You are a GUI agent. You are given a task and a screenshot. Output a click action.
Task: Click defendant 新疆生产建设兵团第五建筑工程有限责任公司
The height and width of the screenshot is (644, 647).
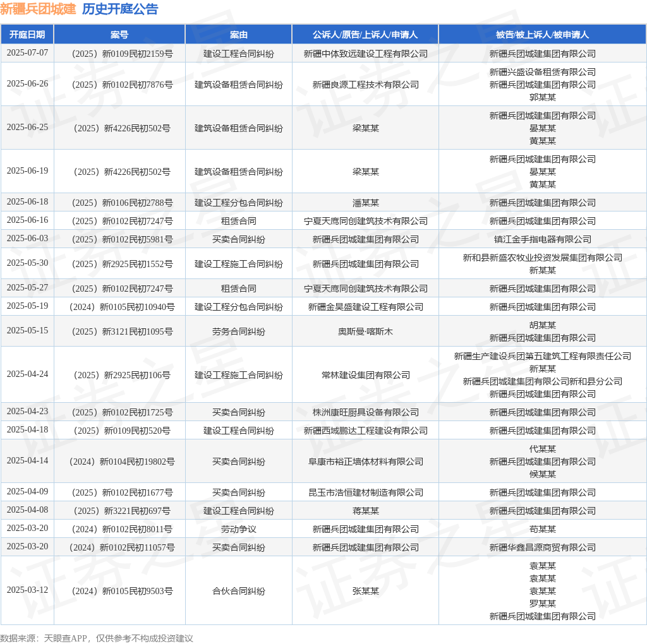click(542, 356)
